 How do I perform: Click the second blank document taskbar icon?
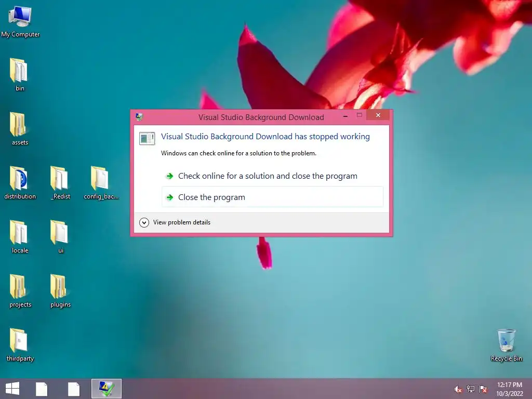(x=74, y=389)
